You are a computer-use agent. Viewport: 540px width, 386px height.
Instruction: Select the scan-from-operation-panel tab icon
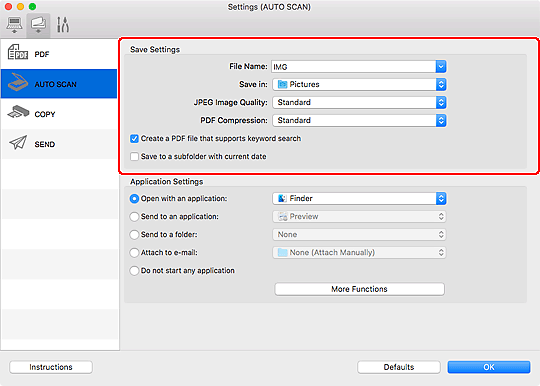[38, 25]
